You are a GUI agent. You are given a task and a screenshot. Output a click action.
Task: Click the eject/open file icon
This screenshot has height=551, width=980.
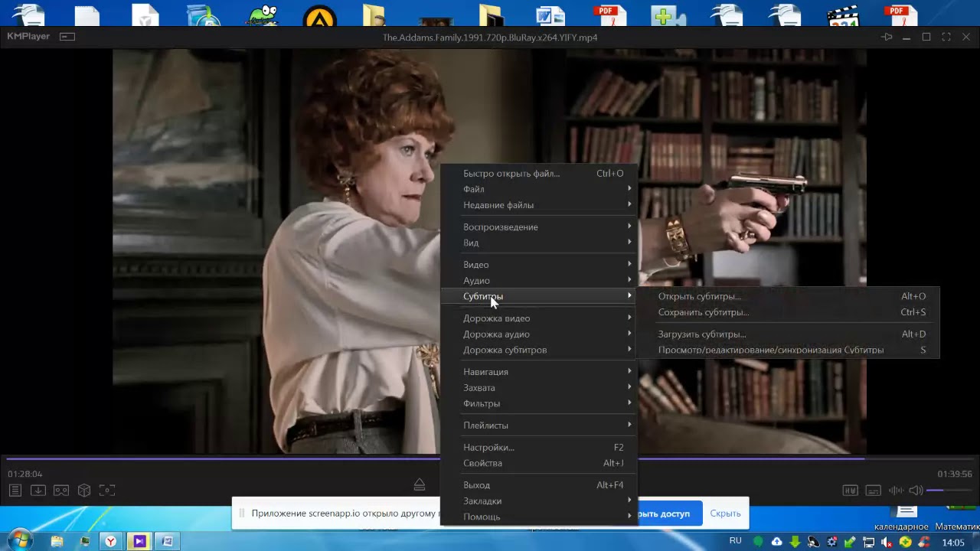point(419,485)
